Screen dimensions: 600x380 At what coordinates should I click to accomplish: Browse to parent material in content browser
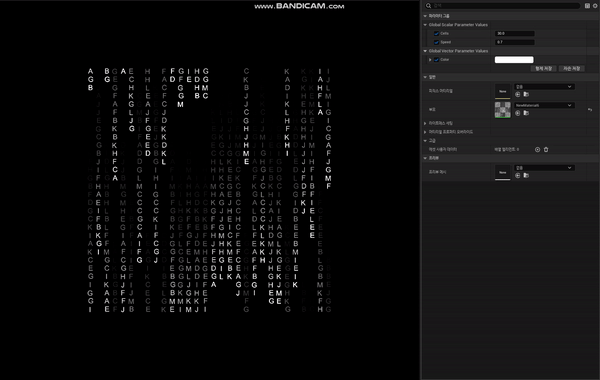[x=526, y=113]
